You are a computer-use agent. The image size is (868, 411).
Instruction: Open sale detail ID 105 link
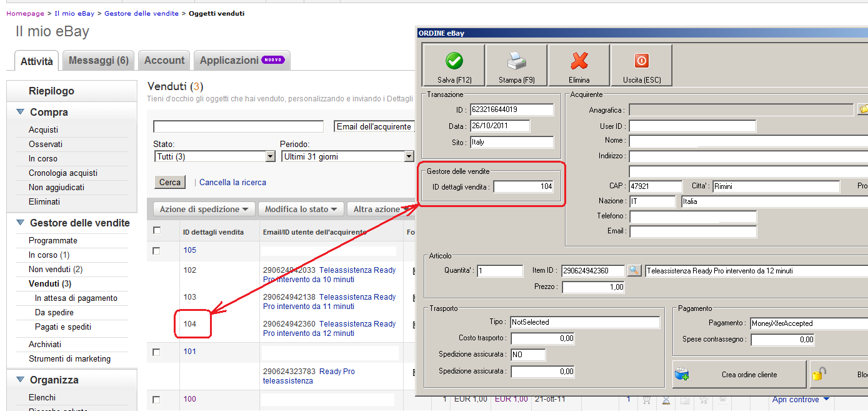(x=189, y=250)
